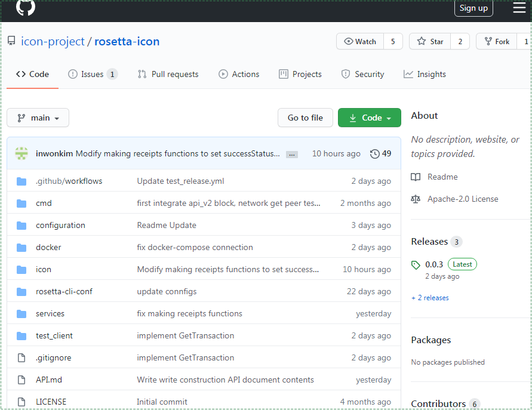
Task: View the Insights tab
Action: pyautogui.click(x=425, y=74)
